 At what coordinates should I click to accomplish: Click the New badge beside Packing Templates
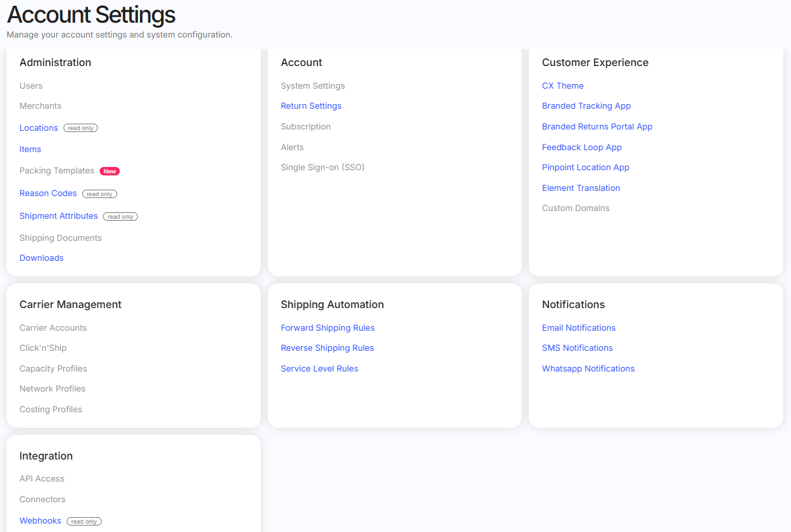[x=110, y=172]
